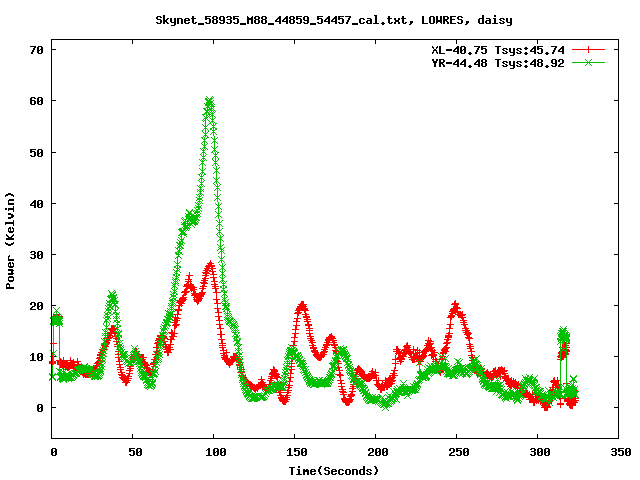640x480 pixels.
Task: Select the XL-40.75 Tsys:45.74 legend label
Action: coord(498,50)
